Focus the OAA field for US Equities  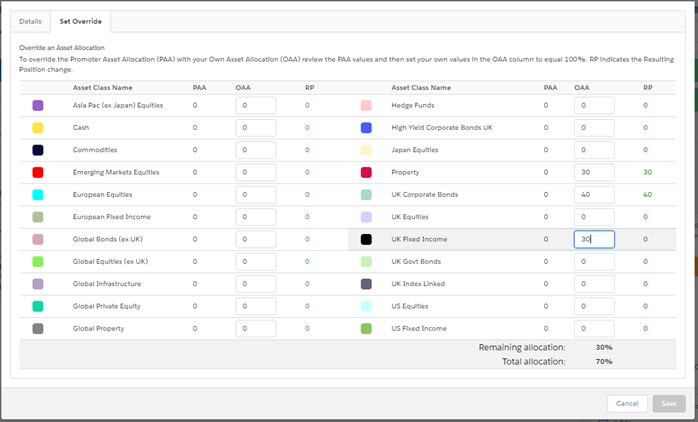click(594, 306)
